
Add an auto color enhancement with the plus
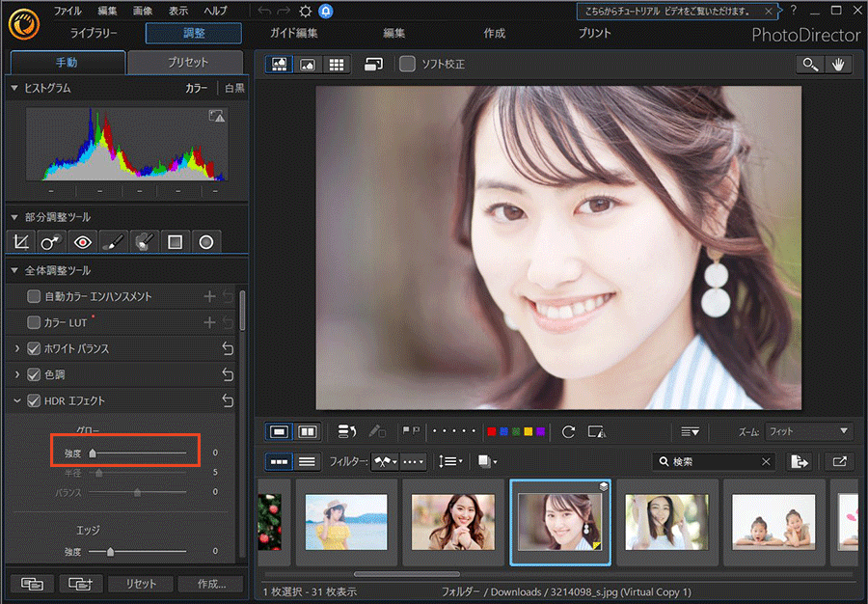pos(209,296)
